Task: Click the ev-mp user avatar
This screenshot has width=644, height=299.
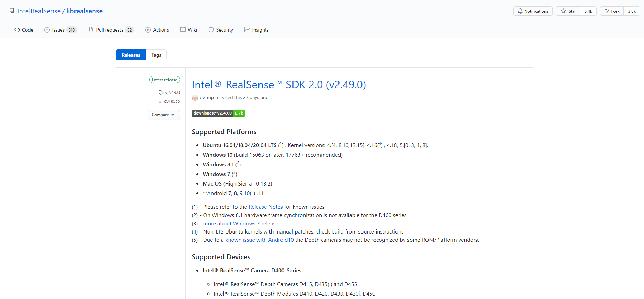Action: 195,98
